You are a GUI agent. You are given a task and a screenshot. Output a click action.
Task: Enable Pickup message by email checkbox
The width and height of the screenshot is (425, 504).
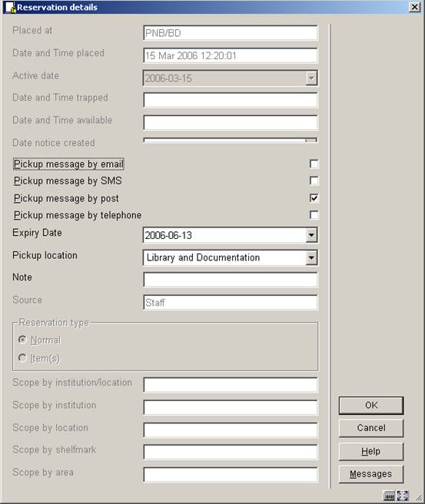coord(314,164)
